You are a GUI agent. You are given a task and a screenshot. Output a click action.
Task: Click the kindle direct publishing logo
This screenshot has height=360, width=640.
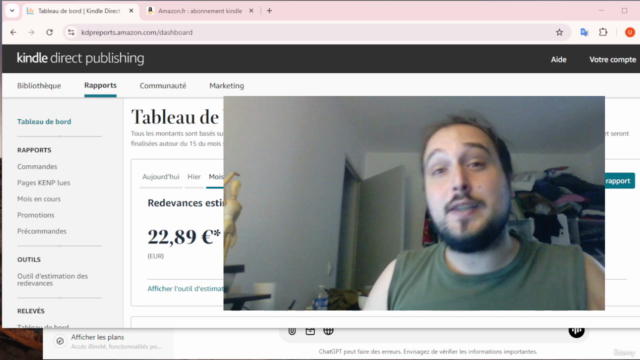80,58
